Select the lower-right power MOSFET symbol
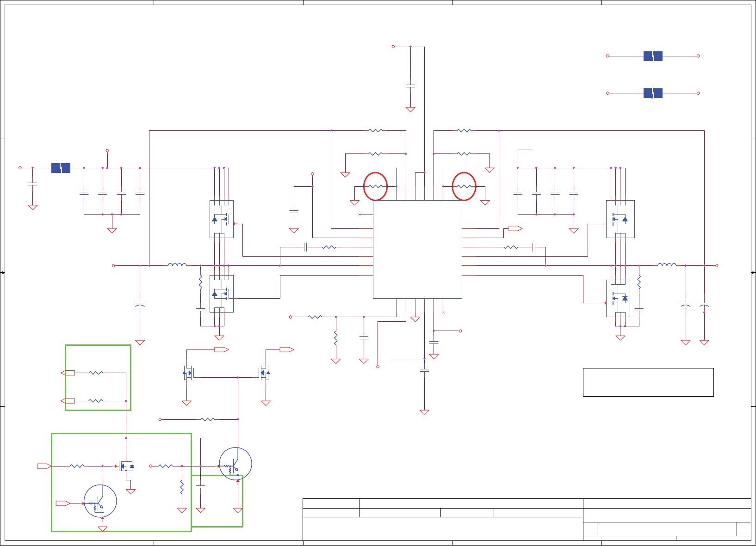 coord(618,298)
